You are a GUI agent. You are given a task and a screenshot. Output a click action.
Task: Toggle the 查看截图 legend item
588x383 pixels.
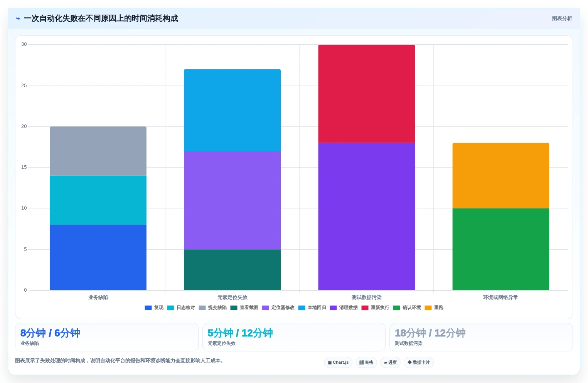[244, 308]
